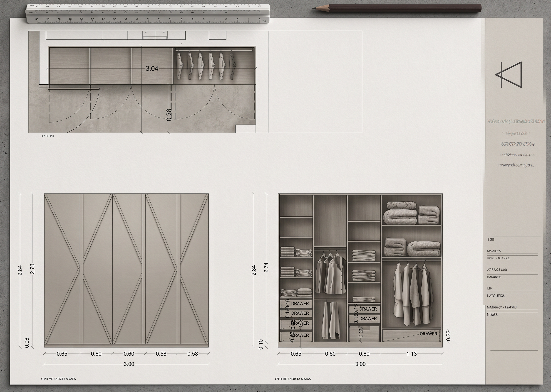The height and width of the screenshot is (392, 551).
Task: Select the 0.06 plinth dimension
Action: [27, 343]
